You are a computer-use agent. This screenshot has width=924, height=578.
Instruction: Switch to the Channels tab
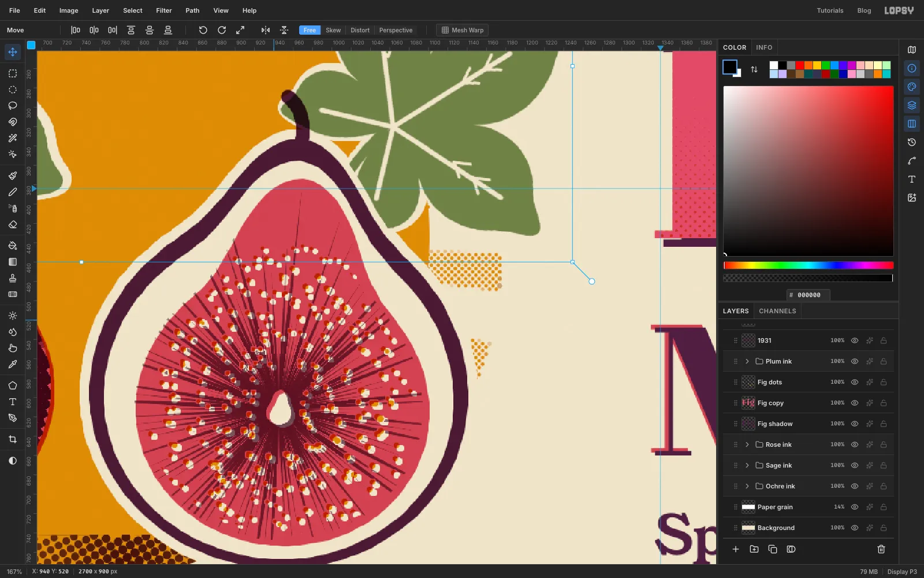tap(777, 311)
